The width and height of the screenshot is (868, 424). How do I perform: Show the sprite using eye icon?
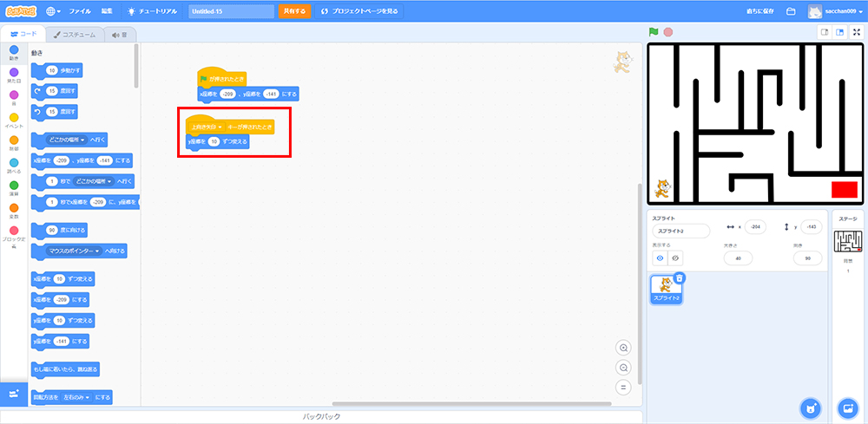[x=659, y=258]
